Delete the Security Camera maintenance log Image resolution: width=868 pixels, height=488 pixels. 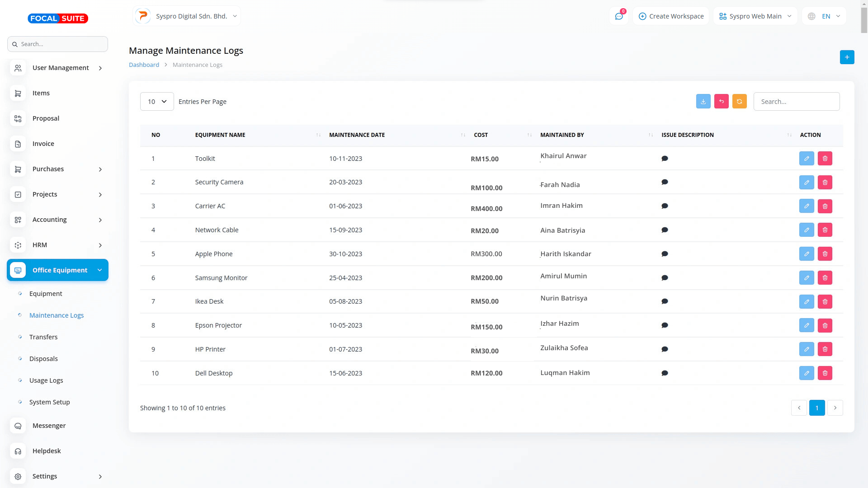pos(825,183)
